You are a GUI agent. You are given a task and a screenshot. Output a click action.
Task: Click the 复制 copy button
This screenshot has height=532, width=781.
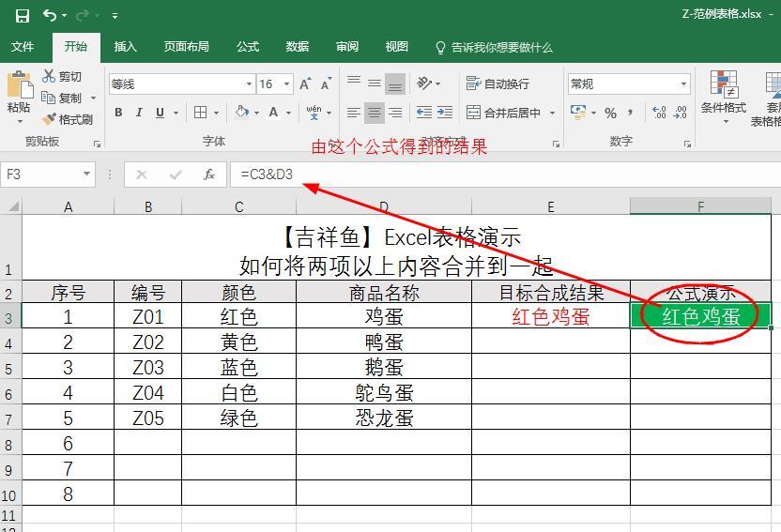pos(62,98)
